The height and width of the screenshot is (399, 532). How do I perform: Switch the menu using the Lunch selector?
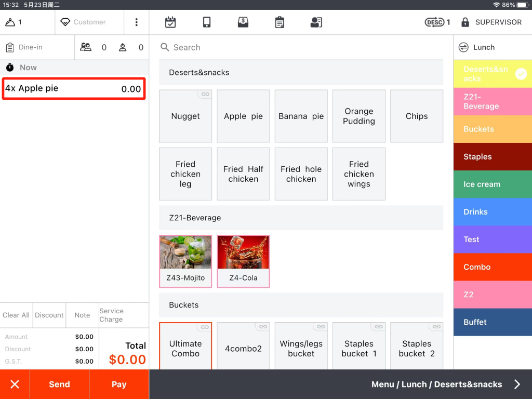point(492,47)
